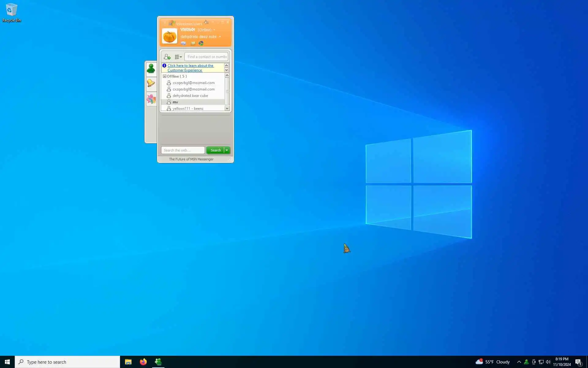Click the Add a contact icon

(167, 57)
